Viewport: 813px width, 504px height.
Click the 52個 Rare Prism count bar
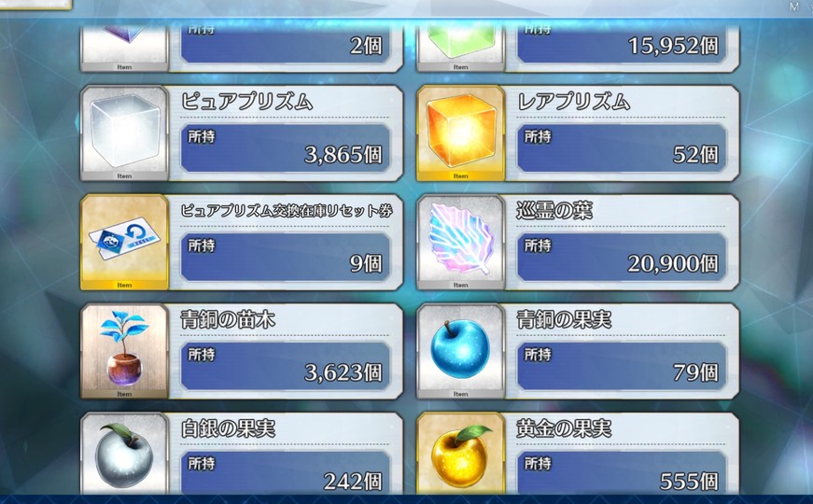621,148
